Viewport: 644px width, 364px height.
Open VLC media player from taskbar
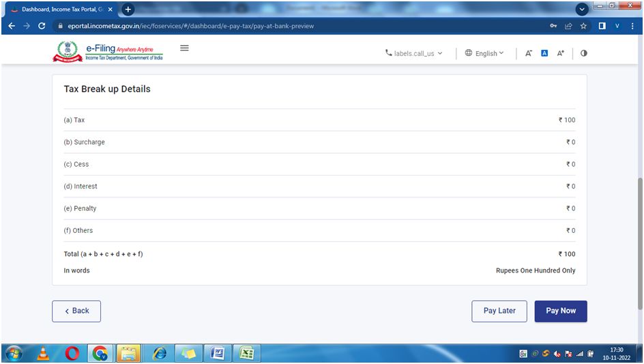43,353
